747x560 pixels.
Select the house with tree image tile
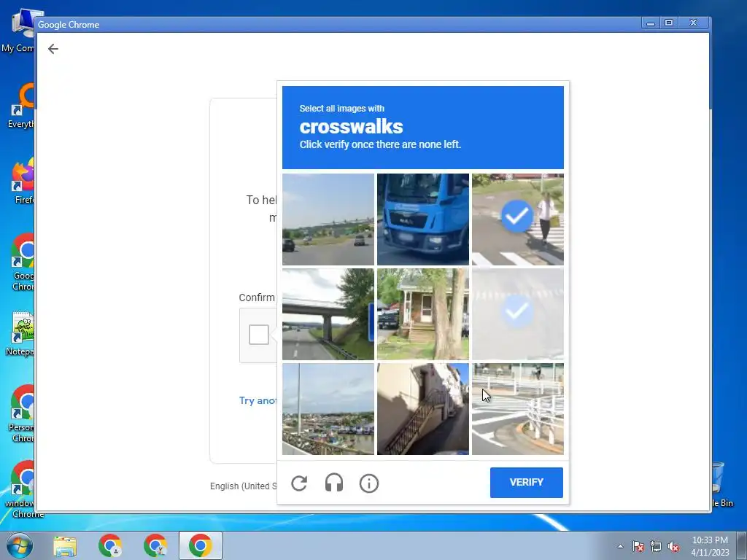pyautogui.click(x=423, y=314)
